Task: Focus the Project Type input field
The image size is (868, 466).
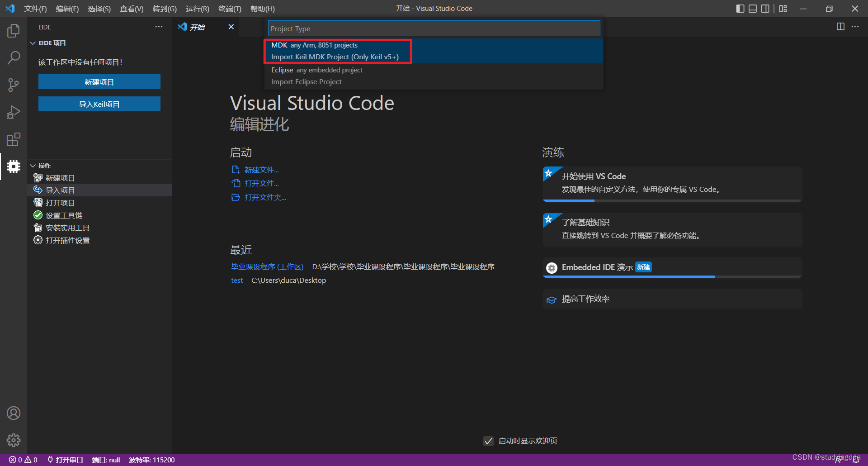Action: pos(434,29)
